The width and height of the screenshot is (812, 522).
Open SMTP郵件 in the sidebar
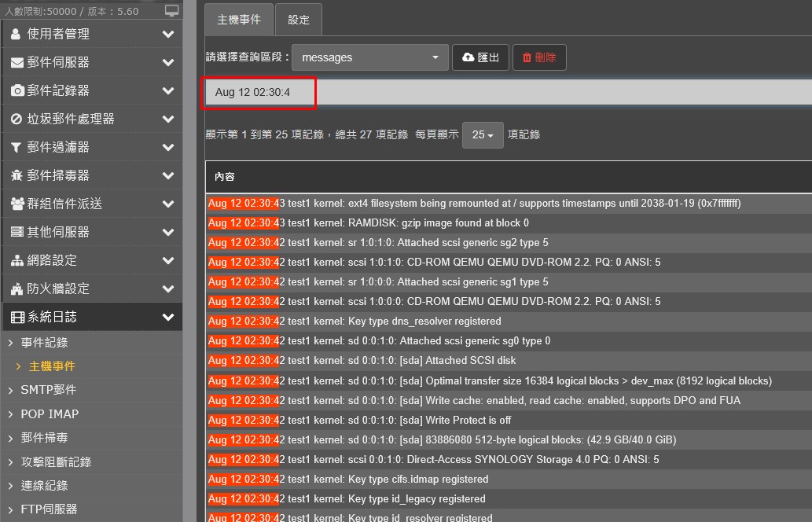(x=48, y=390)
